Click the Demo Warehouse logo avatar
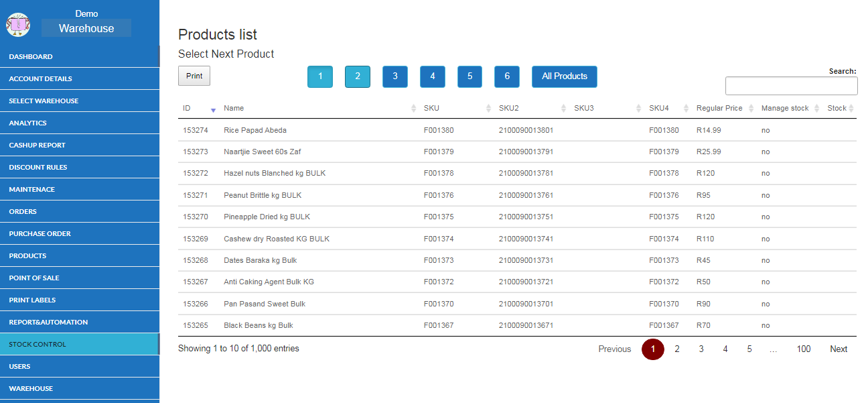The width and height of the screenshot is (868, 403). click(x=18, y=25)
